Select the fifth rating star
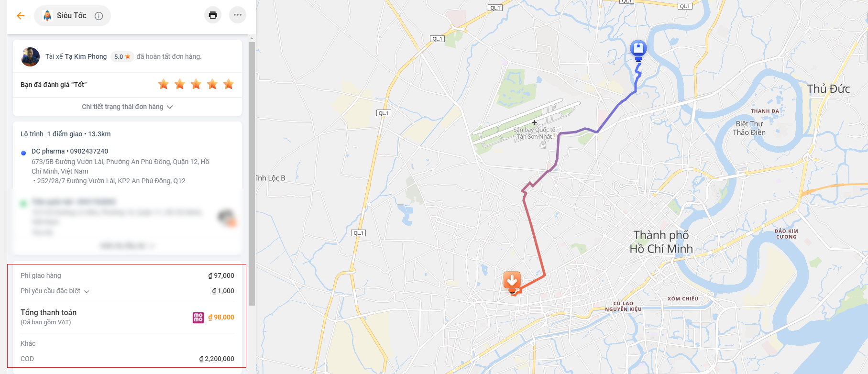Viewport: 868px width, 374px height. tap(229, 84)
